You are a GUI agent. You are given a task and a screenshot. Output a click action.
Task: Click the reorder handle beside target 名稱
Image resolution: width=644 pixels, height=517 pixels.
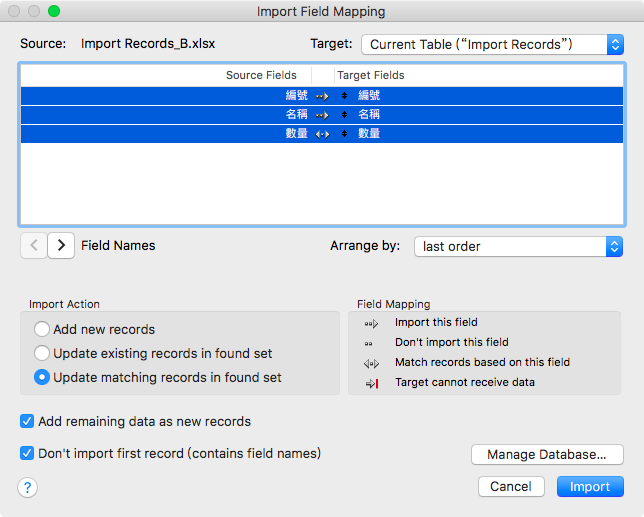(344, 115)
